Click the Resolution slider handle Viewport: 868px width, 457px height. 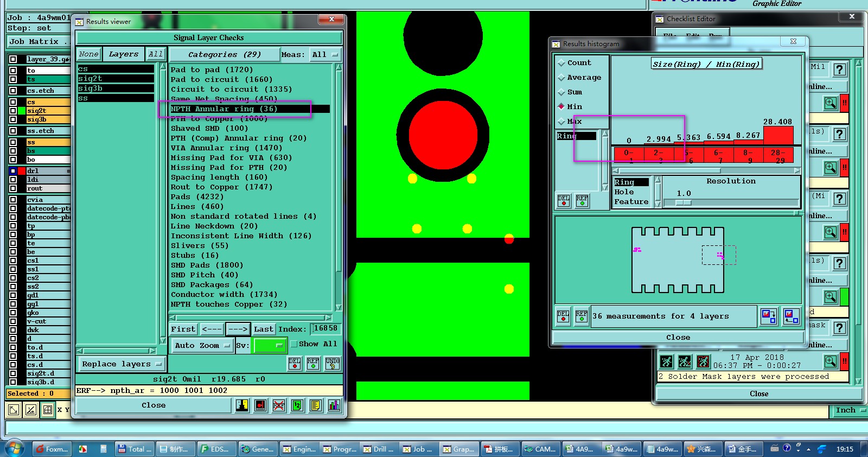684,202
